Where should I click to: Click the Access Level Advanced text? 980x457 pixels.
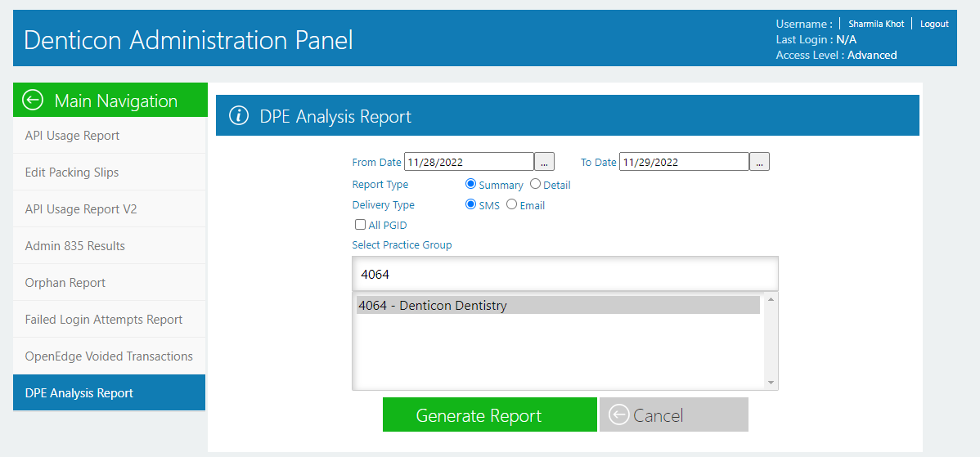(836, 55)
